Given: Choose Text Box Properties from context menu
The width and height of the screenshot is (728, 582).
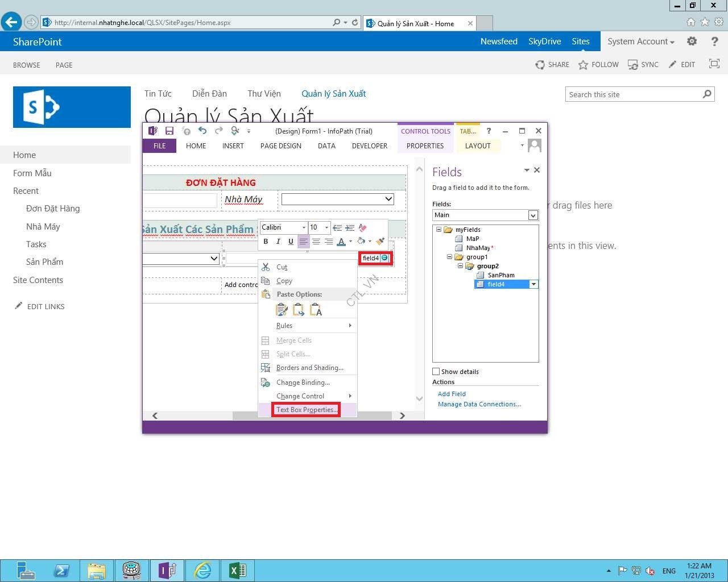Looking at the screenshot, I should (x=306, y=410).
